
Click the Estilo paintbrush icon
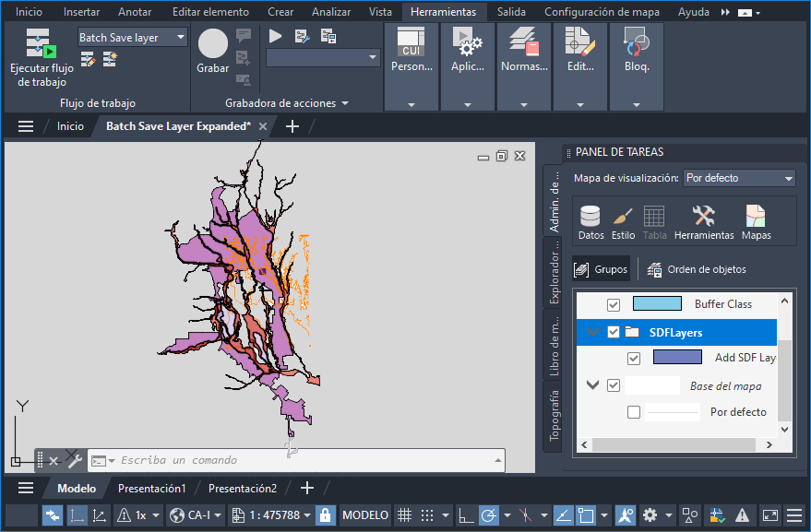[x=623, y=218]
